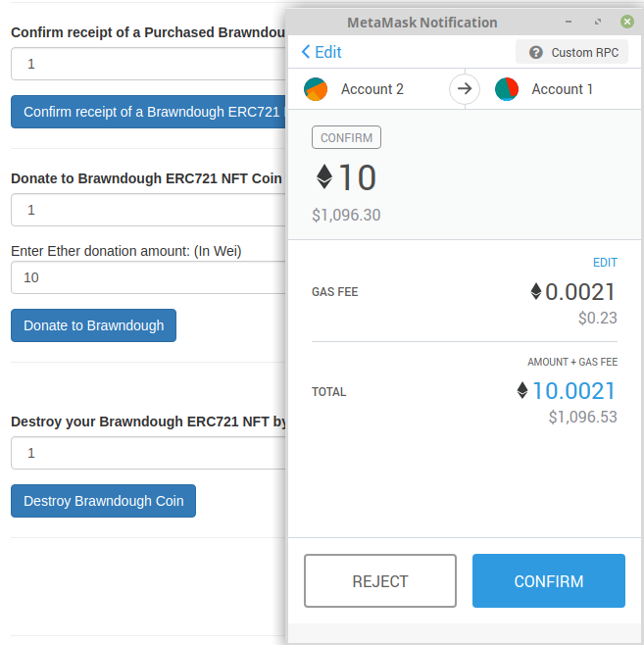Focus the Ether donation amount field
The width and height of the screenshot is (644, 645).
[x=148, y=277]
